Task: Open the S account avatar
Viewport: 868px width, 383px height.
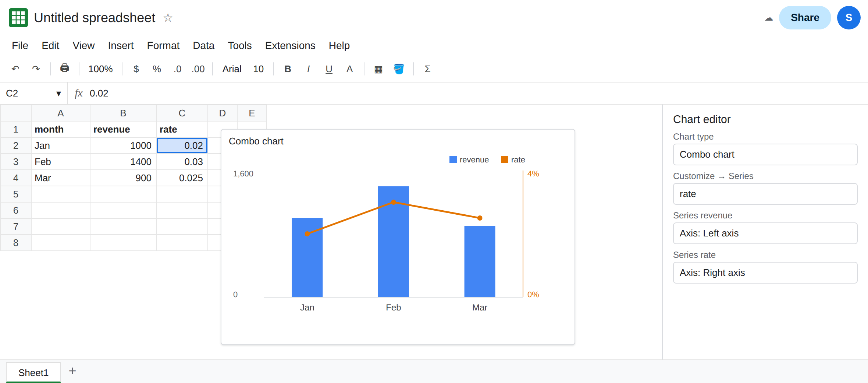Action: [x=849, y=18]
